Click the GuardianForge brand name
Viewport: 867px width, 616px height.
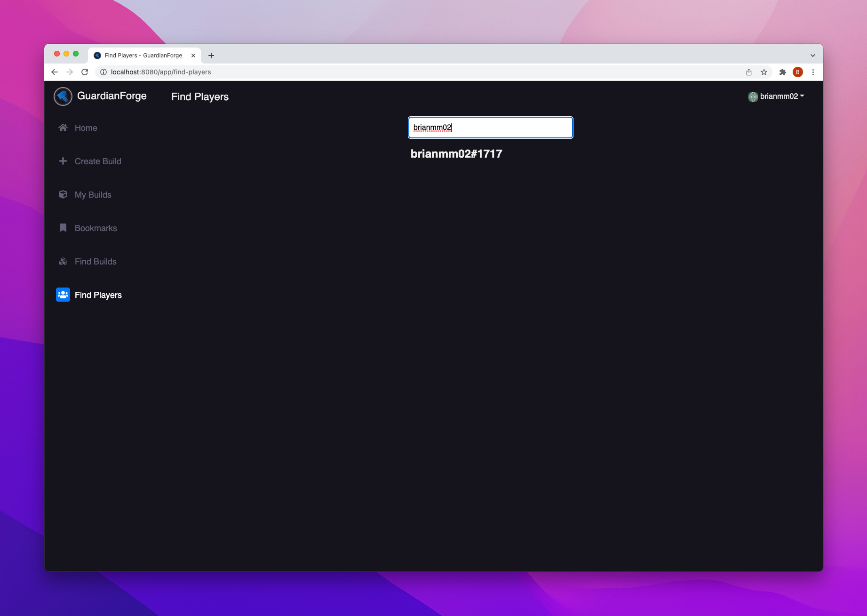point(112,96)
